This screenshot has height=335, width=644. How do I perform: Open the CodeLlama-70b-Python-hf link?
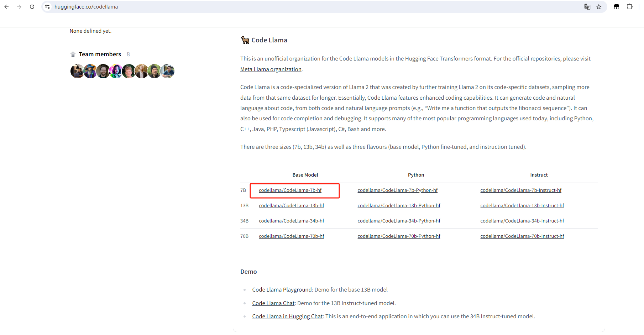(399, 236)
